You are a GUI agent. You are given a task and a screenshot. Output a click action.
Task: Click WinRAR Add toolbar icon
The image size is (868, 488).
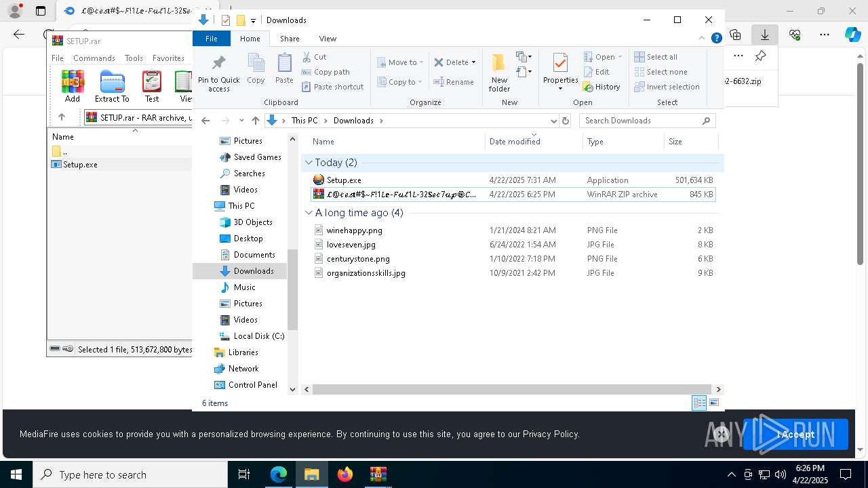pyautogui.click(x=73, y=86)
